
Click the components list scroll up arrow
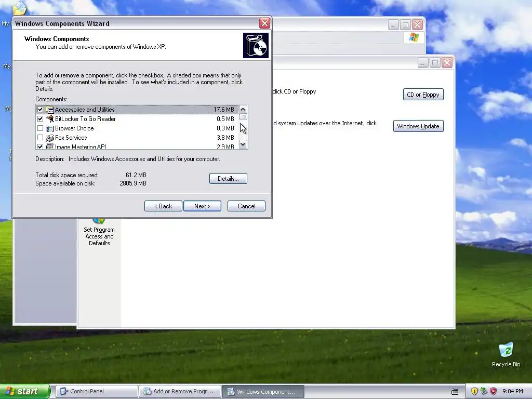tap(243, 109)
